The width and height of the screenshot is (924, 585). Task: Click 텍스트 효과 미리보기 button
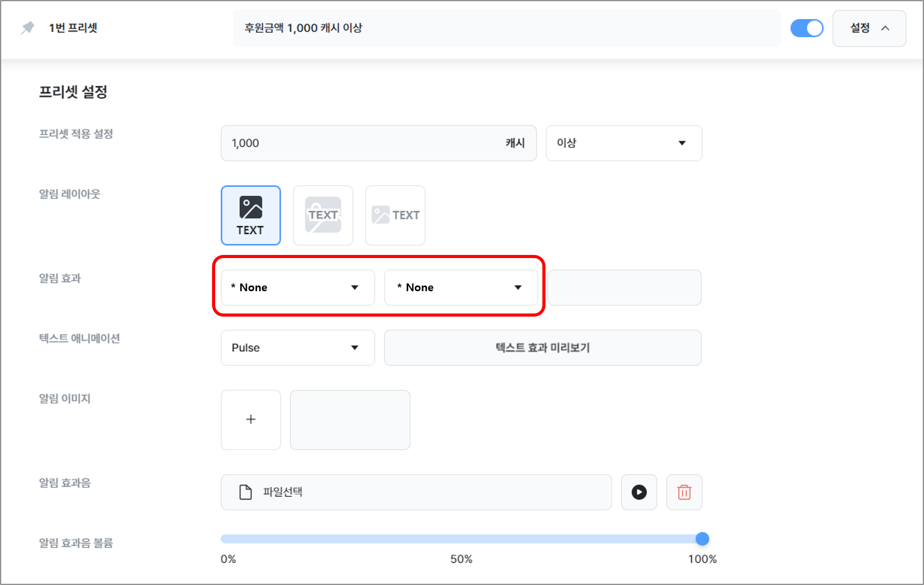tap(542, 348)
